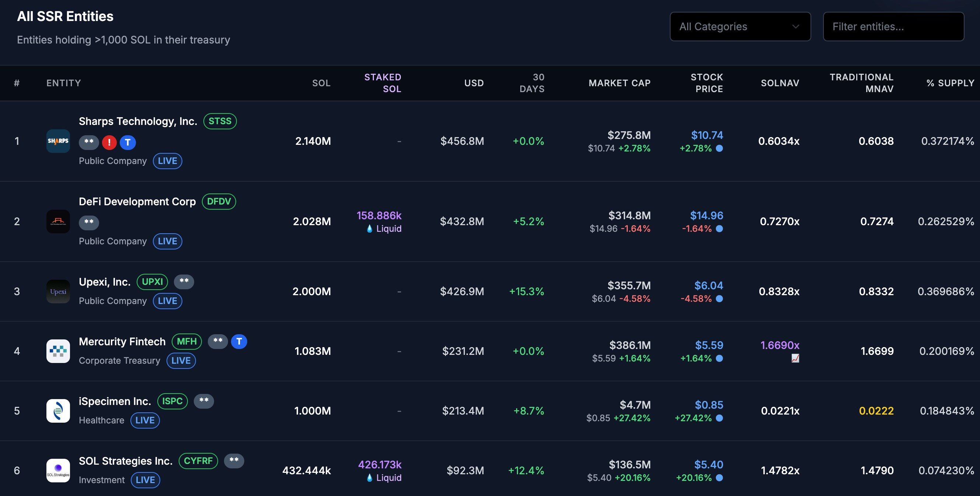Click the iSpecimen logo icon
Image resolution: width=980 pixels, height=496 pixels.
tap(58, 411)
